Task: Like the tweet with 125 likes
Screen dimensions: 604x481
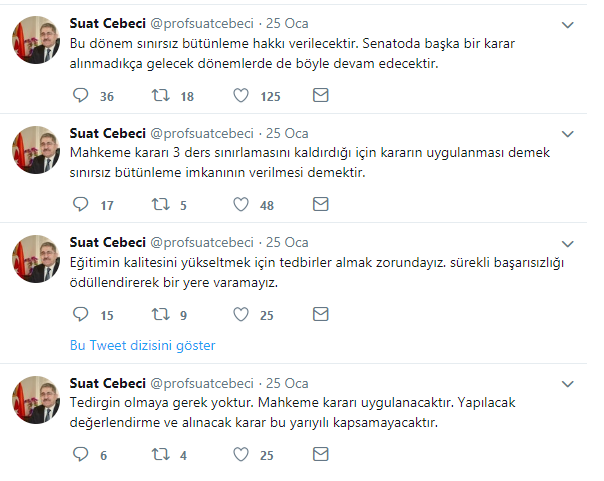Action: tap(240, 96)
